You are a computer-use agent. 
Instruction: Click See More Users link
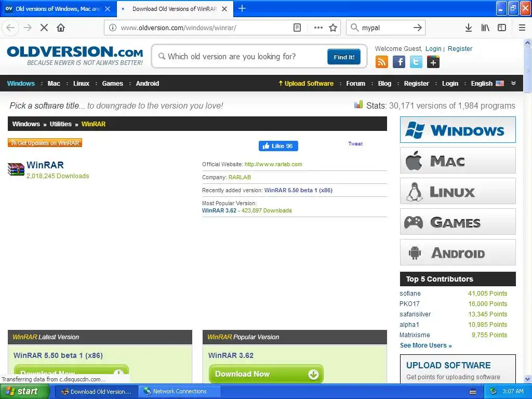(426, 345)
